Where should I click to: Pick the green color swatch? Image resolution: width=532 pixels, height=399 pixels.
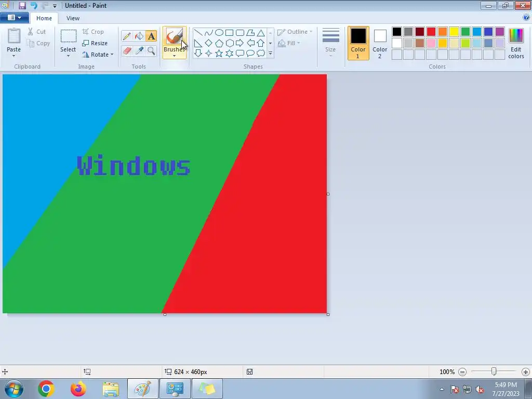click(x=465, y=32)
